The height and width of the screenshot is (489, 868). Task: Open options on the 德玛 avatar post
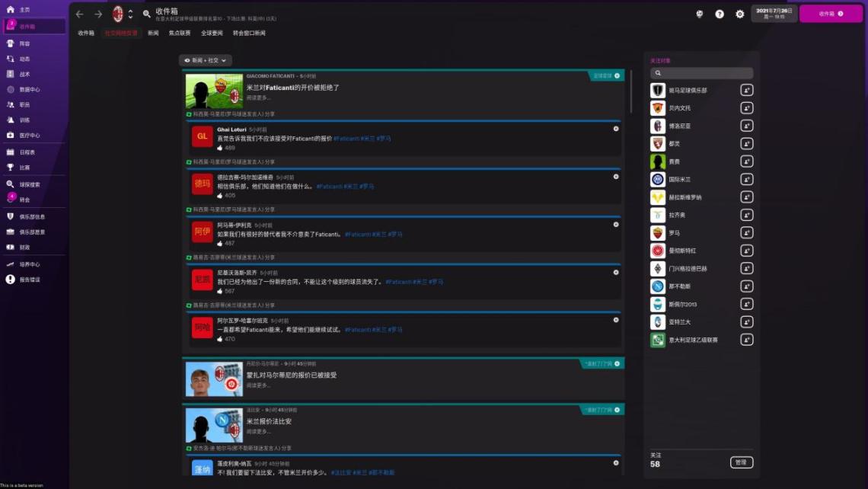pyautogui.click(x=615, y=177)
